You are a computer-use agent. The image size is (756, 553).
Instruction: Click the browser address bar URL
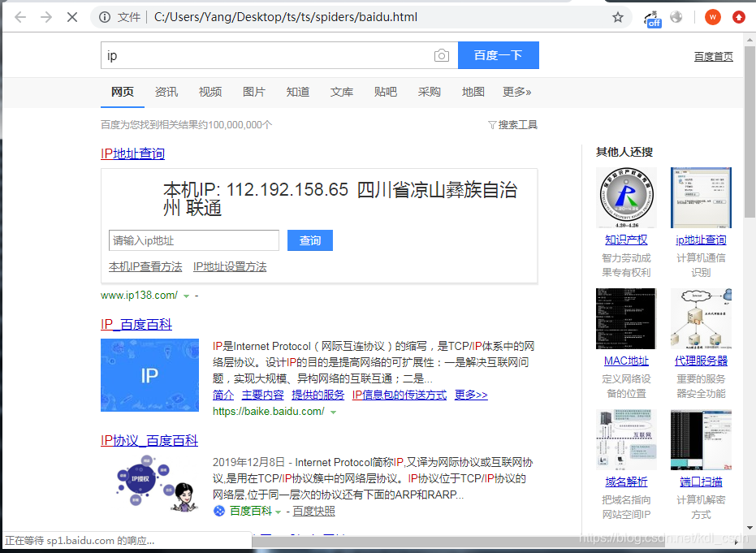(286, 17)
